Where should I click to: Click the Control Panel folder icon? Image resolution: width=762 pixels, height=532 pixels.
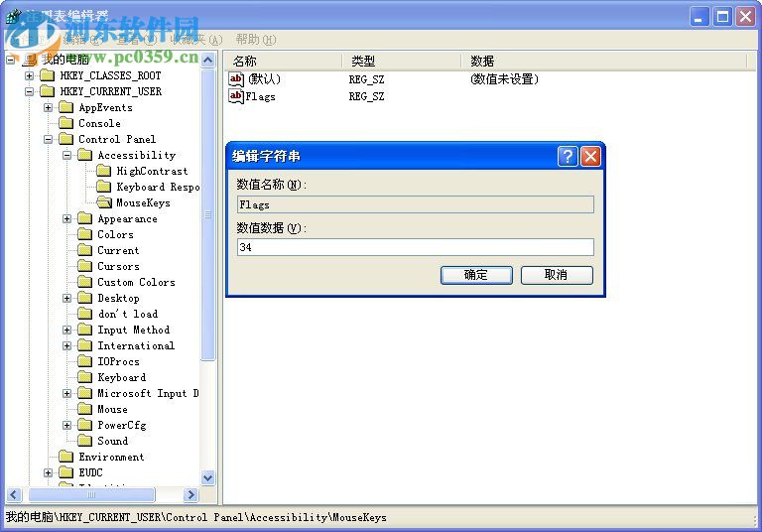66,139
